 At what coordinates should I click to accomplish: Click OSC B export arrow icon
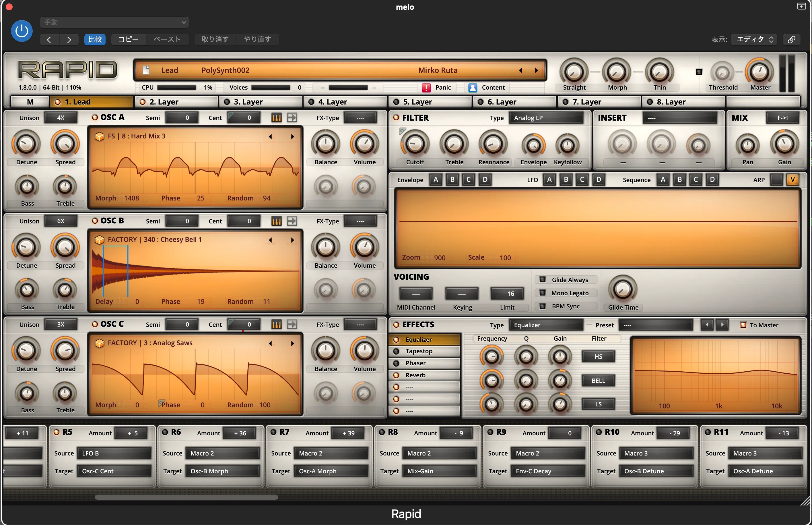click(292, 221)
